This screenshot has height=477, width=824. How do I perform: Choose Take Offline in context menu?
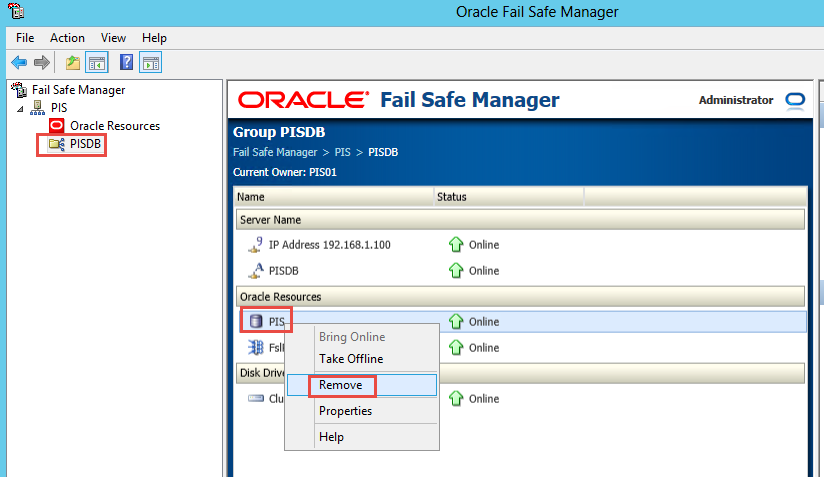click(350, 359)
